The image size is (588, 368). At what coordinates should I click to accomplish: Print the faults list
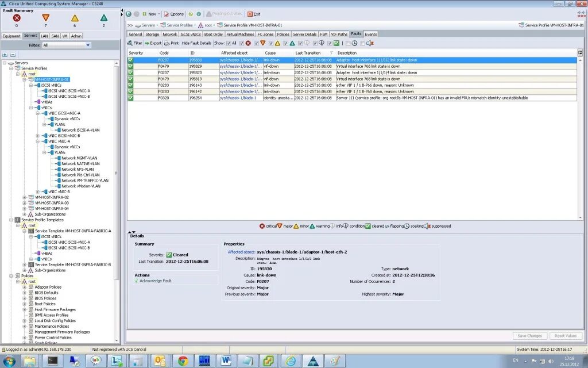click(x=171, y=43)
